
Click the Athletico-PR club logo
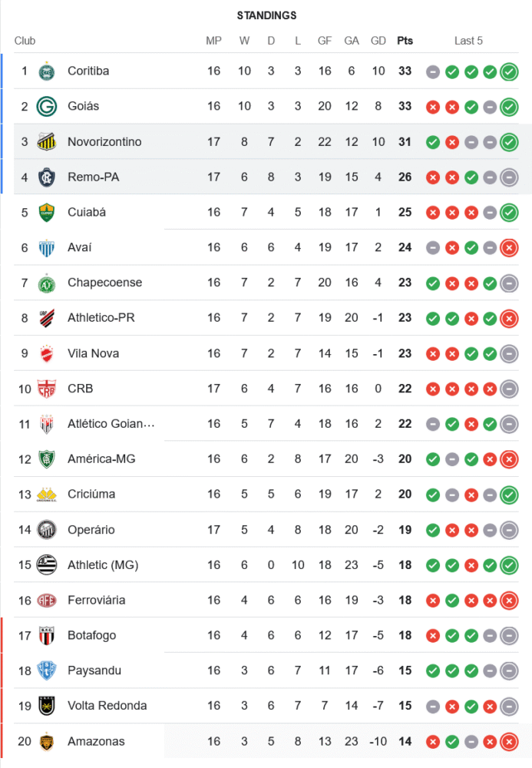point(47,318)
